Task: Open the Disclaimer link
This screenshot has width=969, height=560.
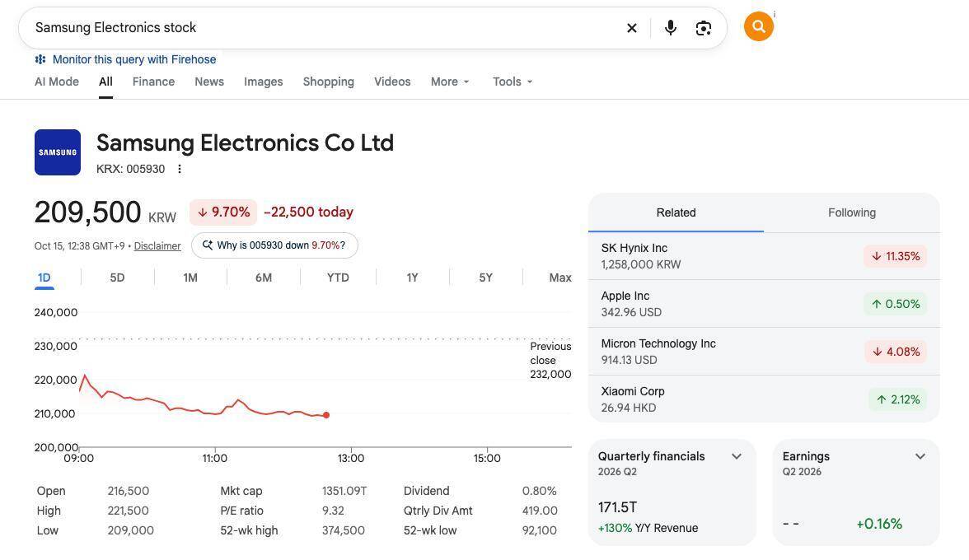Action: (x=157, y=245)
